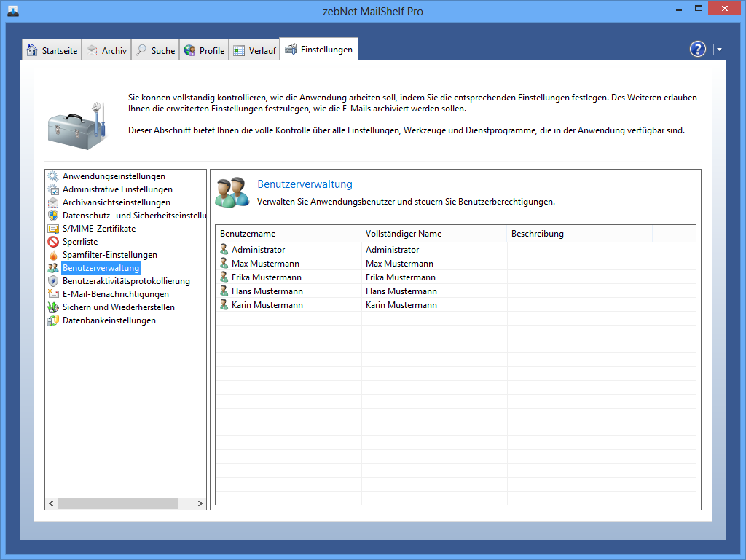746x560 pixels.
Task: Sort by the Benutzername column header
Action: (288, 234)
